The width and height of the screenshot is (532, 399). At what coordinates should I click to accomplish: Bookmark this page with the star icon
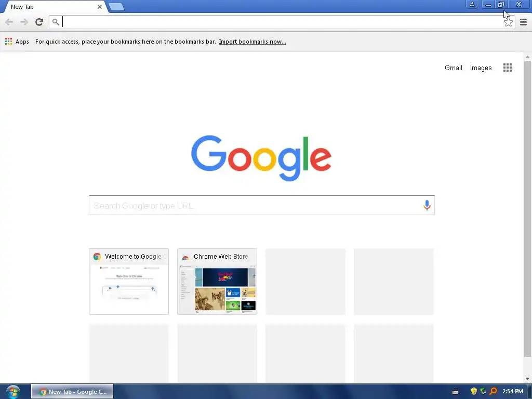tap(508, 22)
